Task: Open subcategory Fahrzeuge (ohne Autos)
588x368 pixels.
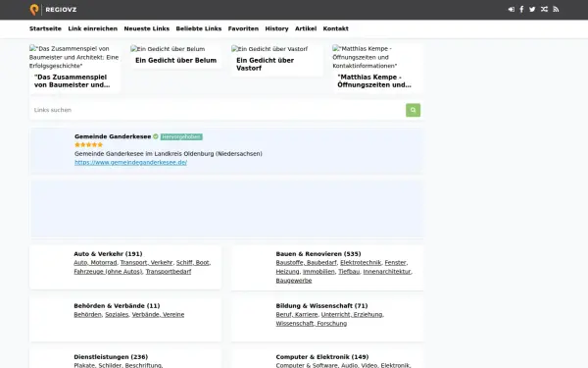Action: pyautogui.click(x=108, y=272)
